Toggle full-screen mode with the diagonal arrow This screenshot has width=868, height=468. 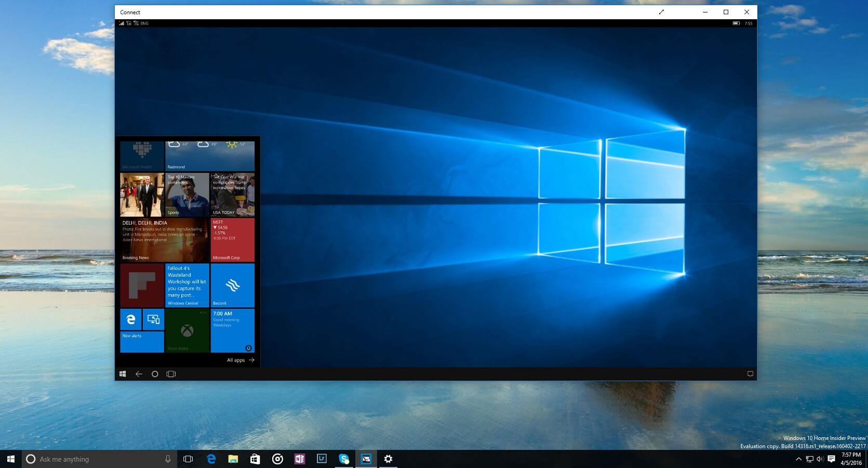[662, 11]
